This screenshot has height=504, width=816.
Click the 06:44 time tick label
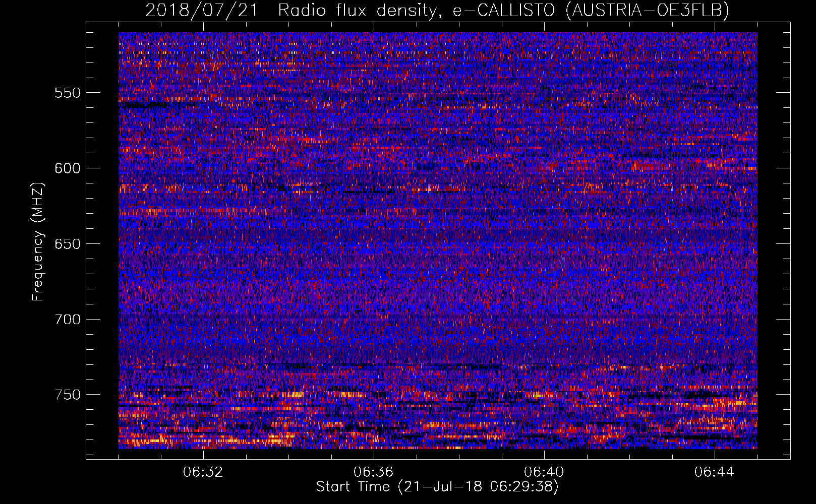pyautogui.click(x=714, y=472)
